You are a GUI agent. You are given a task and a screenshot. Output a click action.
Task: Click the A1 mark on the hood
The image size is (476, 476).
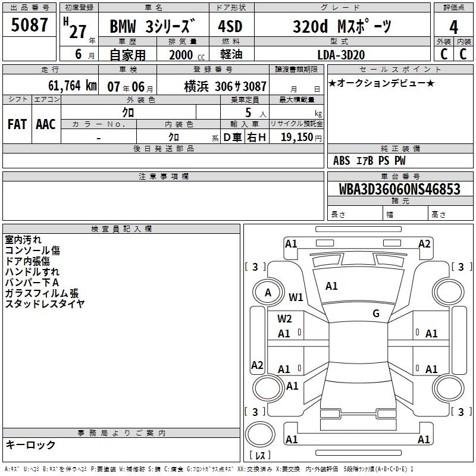(x=331, y=286)
